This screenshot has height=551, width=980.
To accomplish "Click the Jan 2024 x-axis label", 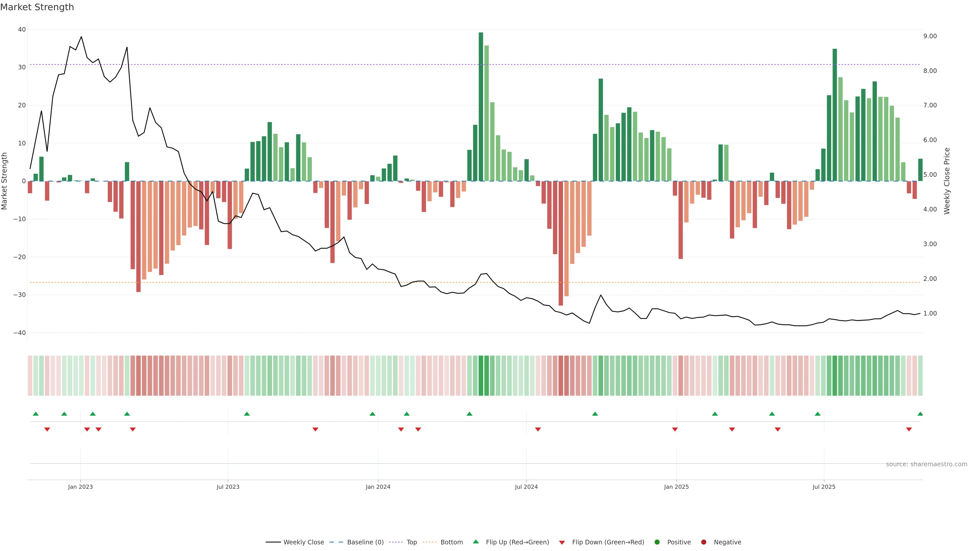I will (378, 487).
